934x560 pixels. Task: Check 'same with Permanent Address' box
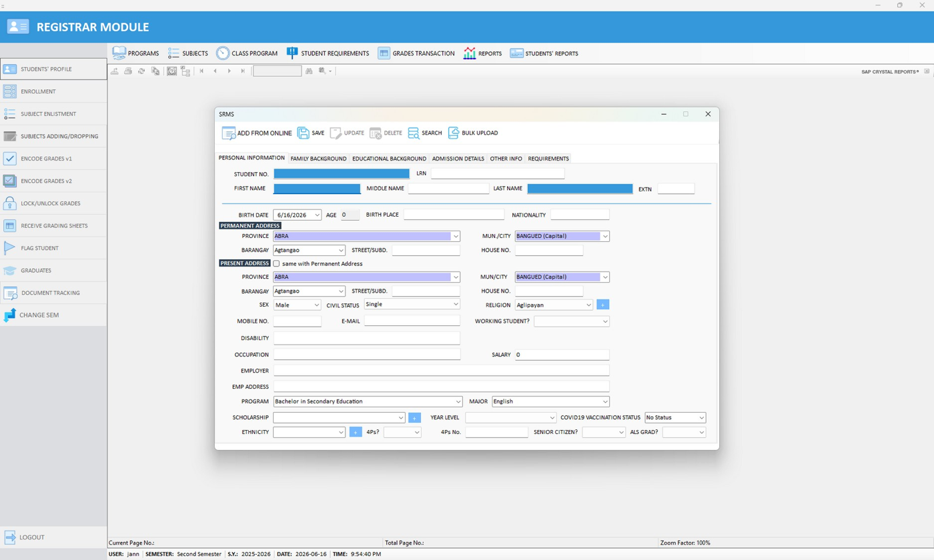tap(277, 263)
